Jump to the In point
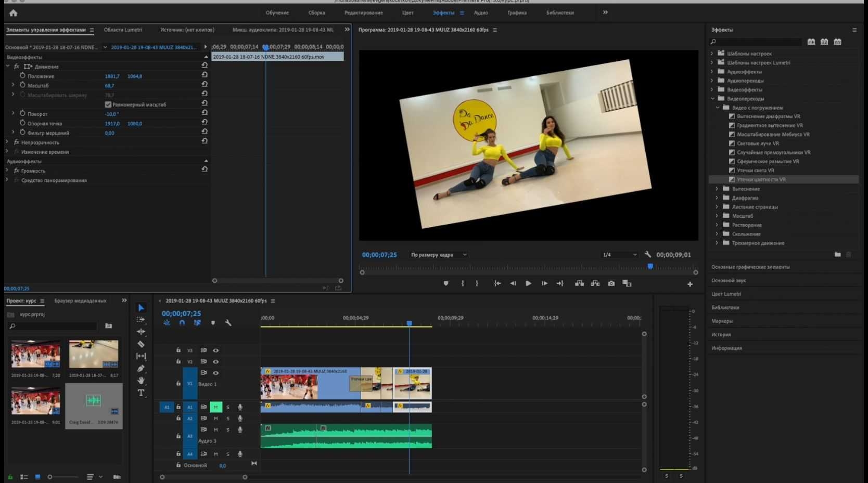Image resolution: width=868 pixels, height=483 pixels. (x=497, y=283)
